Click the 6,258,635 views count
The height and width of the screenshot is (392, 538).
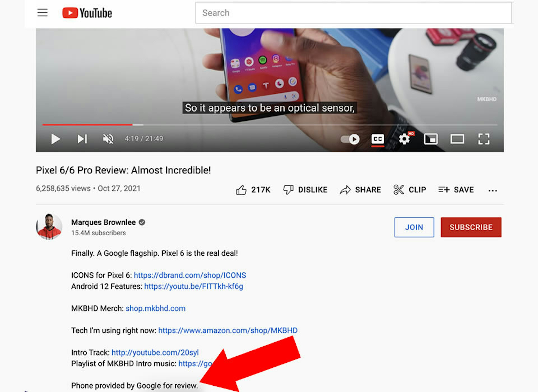(x=63, y=188)
